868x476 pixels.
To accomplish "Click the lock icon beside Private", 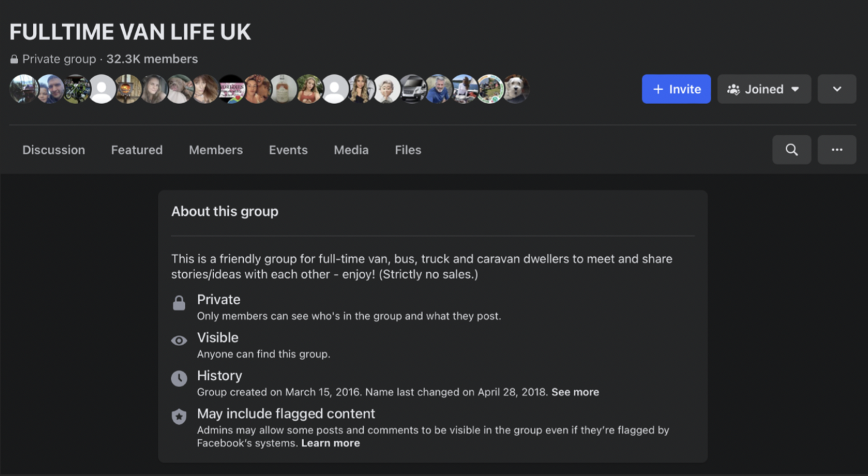I will pos(179,303).
